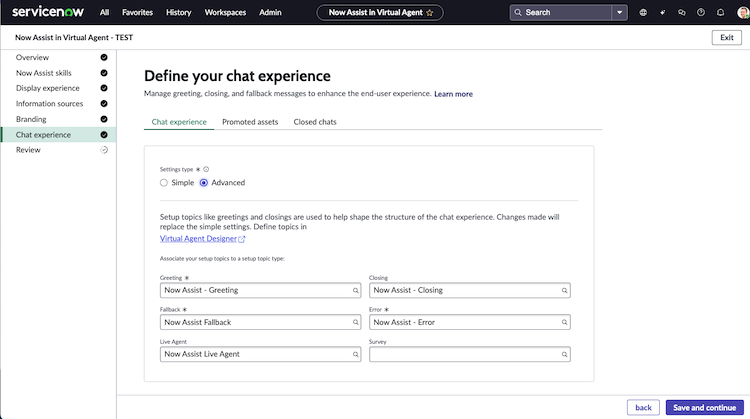Viewport: 750px width, 419px height.
Task: Click external link icon beside Virtual Agent Designer
Action: (242, 239)
